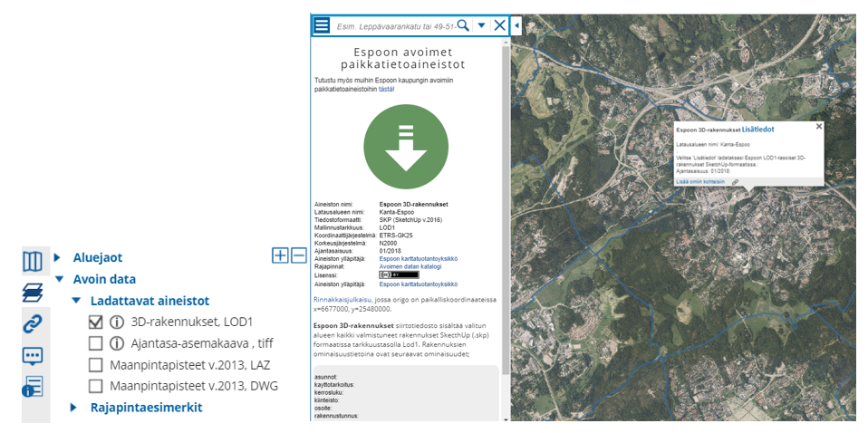Viewport: 868px width, 433px height.
Task: Click the Creative Commons license badge
Action: (399, 275)
